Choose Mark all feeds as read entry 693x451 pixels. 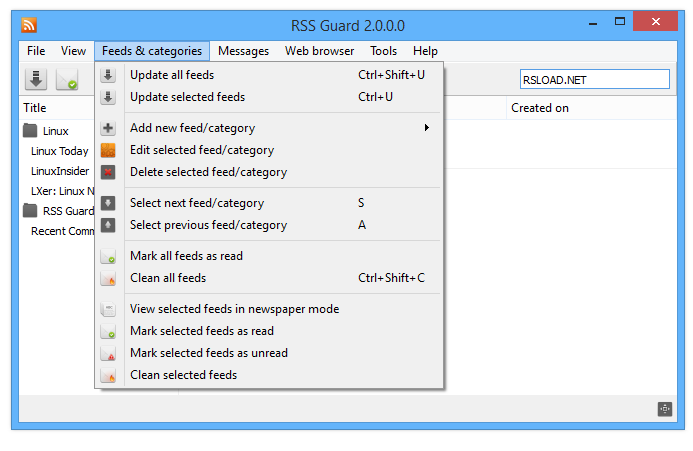click(x=269, y=256)
